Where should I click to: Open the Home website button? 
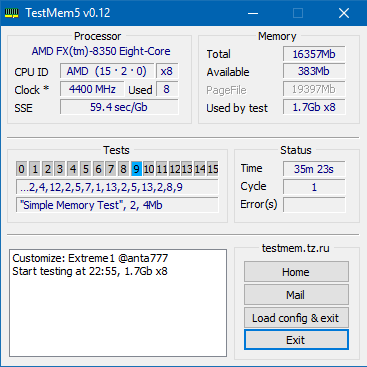[x=296, y=272]
